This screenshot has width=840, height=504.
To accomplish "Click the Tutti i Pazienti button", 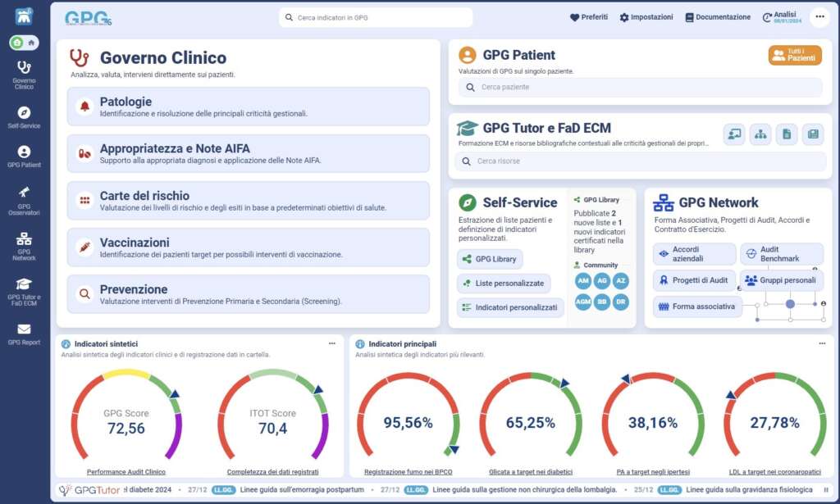I will (x=795, y=55).
